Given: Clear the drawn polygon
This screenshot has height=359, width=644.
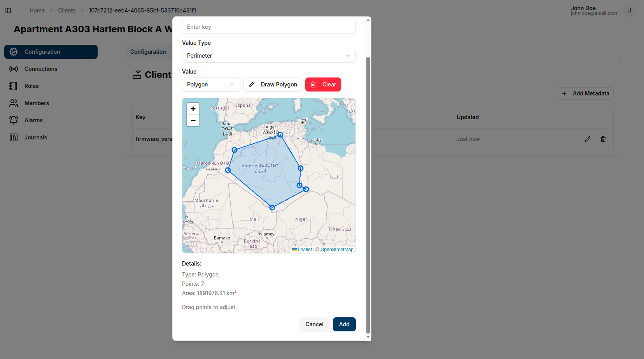Looking at the screenshot, I should [x=323, y=84].
